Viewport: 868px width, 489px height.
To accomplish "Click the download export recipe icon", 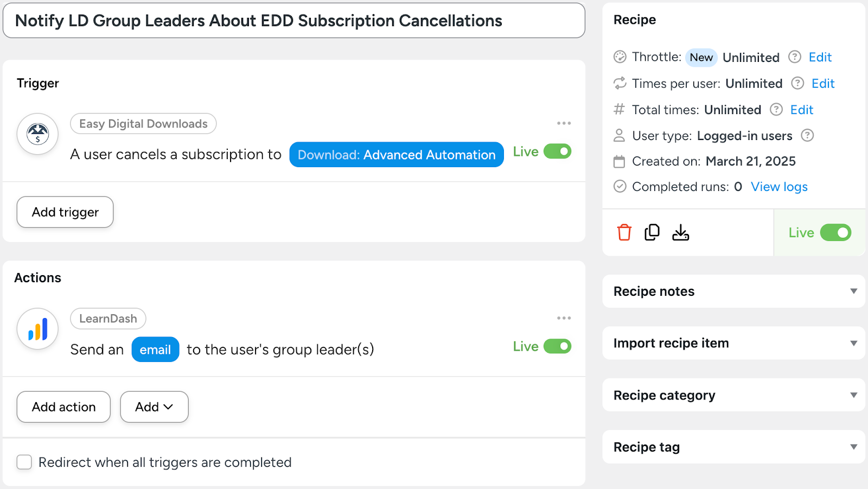I will 680,232.
